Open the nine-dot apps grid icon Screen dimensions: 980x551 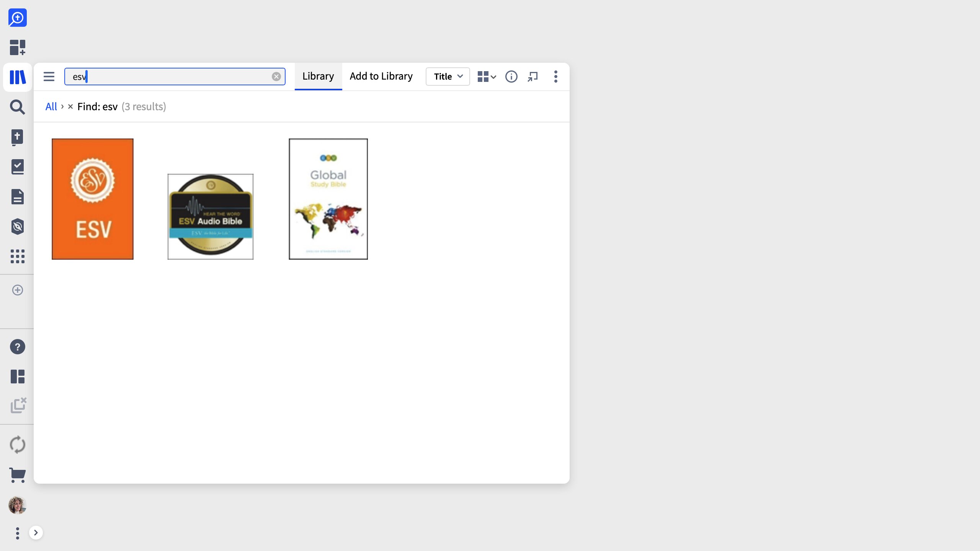coord(18,256)
